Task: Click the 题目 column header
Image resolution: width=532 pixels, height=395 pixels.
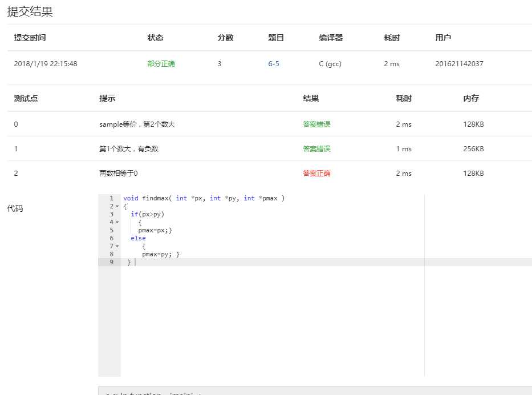Action: point(276,38)
